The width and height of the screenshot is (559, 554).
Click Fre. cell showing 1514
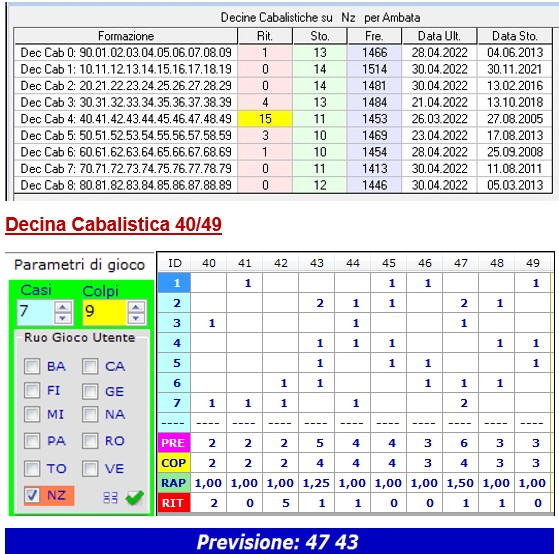pos(375,69)
